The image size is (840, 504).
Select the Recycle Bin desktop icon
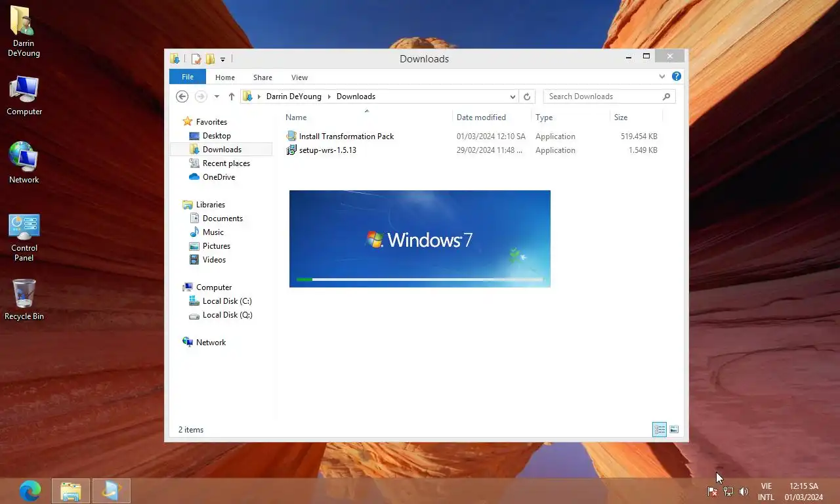[24, 300]
